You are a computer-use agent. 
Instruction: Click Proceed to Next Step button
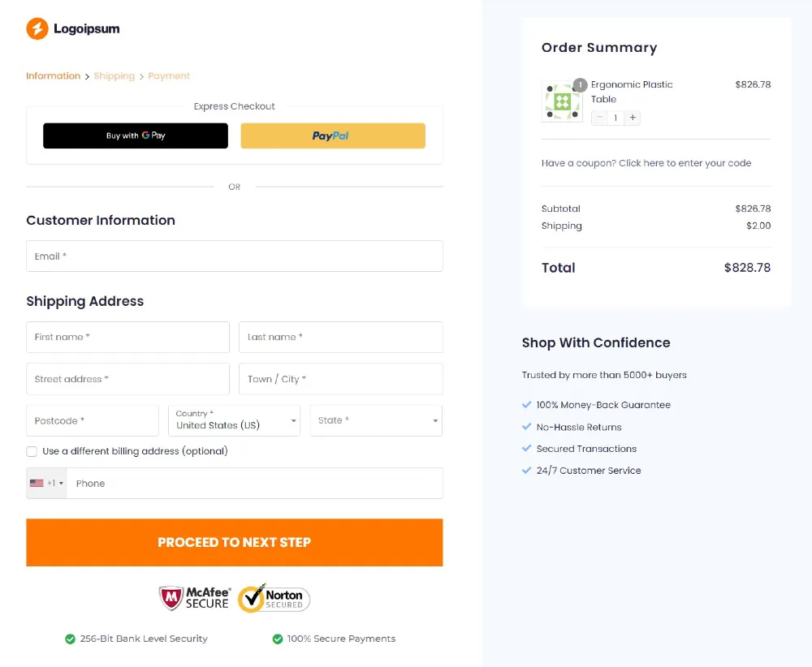tap(235, 542)
